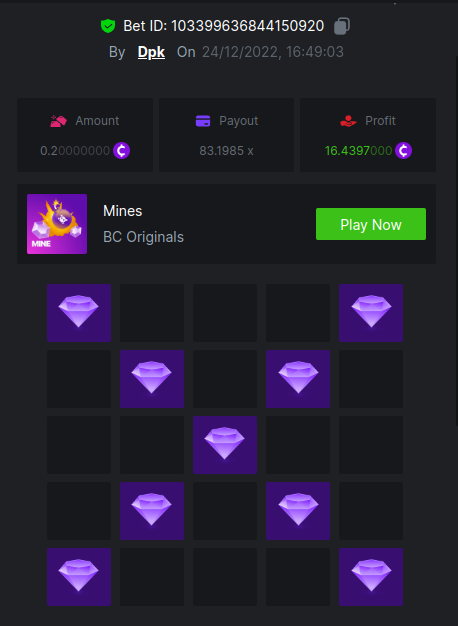
Task: Click the Payout card icon
Action: click(x=203, y=121)
